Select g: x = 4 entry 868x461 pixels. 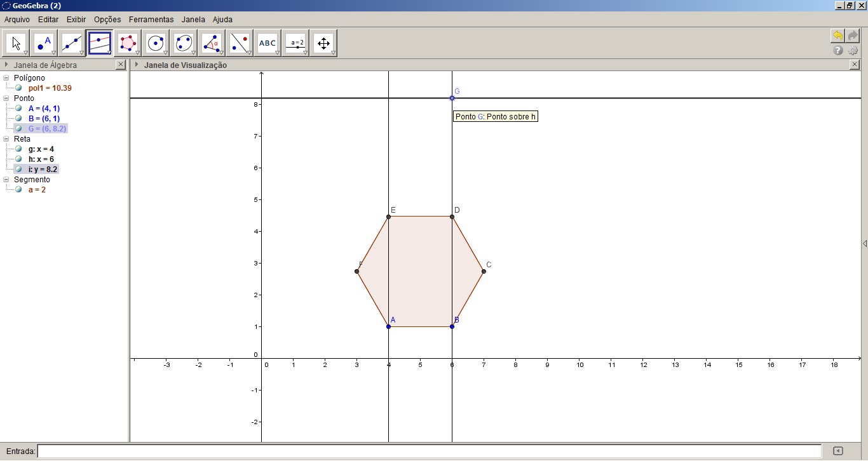(41, 149)
